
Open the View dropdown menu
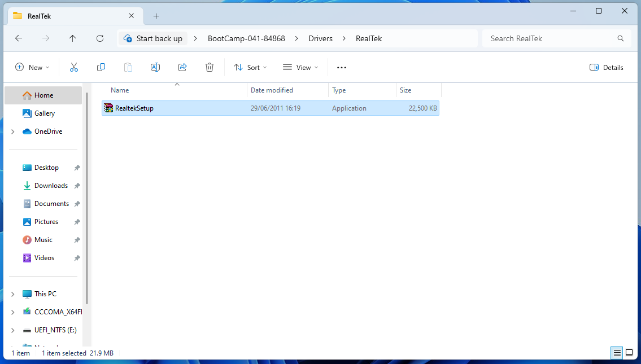coord(300,67)
